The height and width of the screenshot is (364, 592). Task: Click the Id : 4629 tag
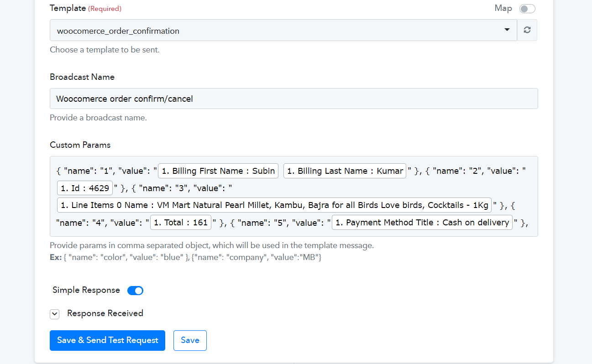pyautogui.click(x=85, y=188)
